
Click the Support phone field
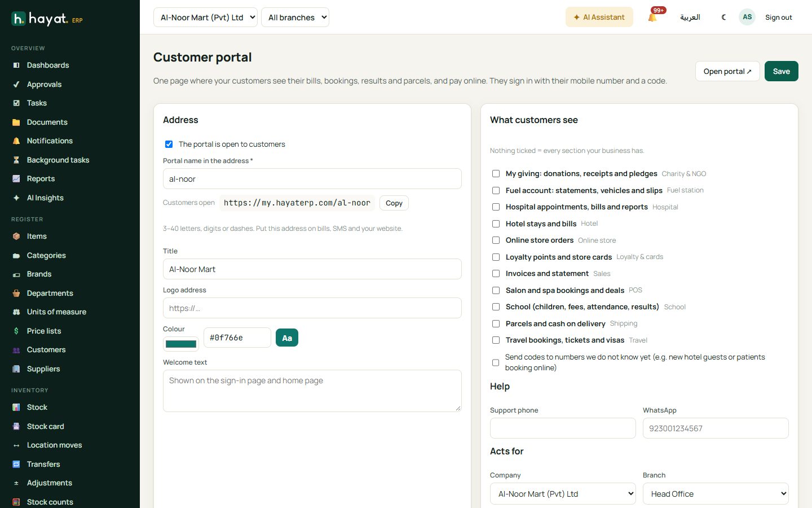point(563,428)
